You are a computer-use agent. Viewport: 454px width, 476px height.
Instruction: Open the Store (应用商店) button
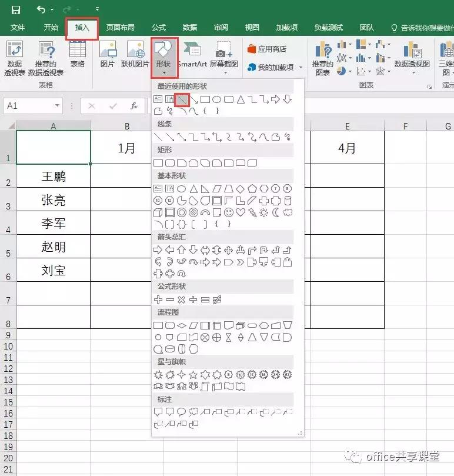coord(267,49)
